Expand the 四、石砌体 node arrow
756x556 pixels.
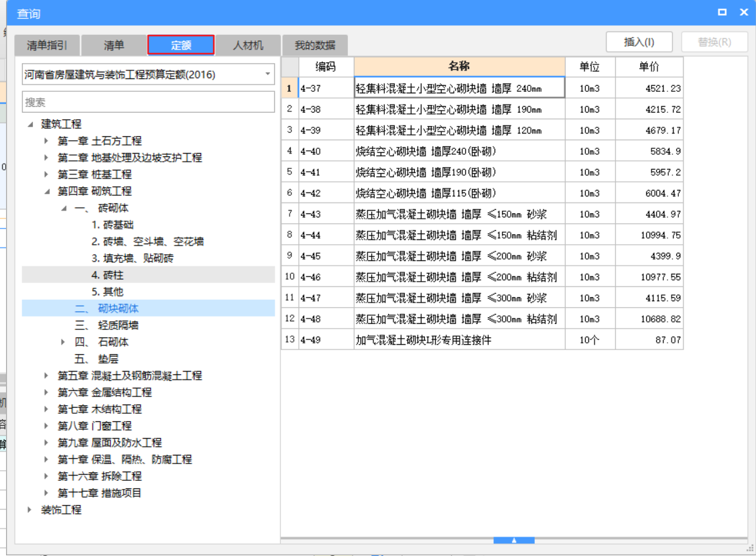click(x=63, y=342)
